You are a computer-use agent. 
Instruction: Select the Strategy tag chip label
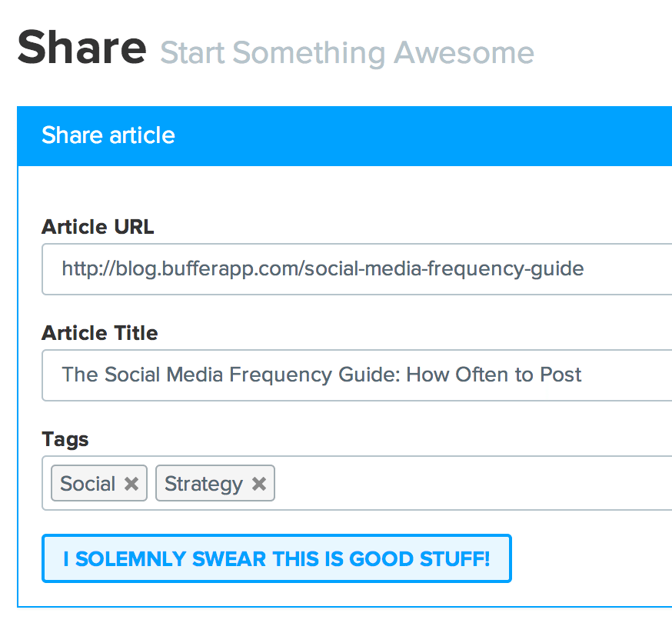tap(204, 485)
